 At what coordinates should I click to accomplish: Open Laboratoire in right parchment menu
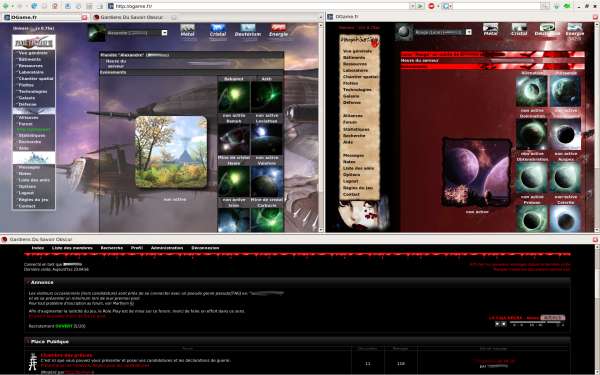click(355, 70)
